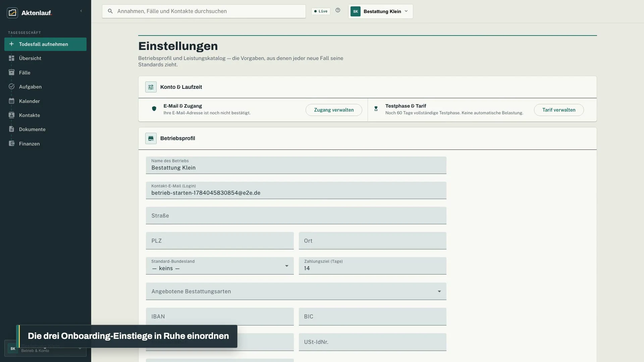The height and width of the screenshot is (362, 644).
Task: Click Tarif verwalten button
Action: (559, 110)
